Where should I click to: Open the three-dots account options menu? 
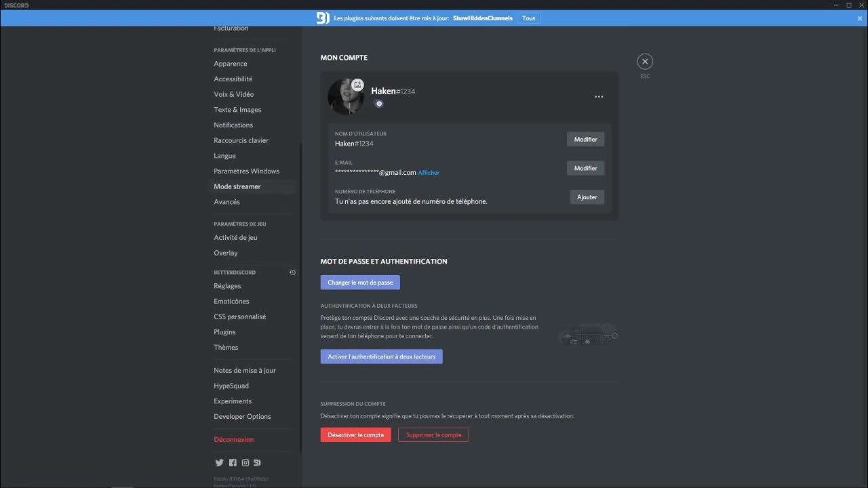599,97
